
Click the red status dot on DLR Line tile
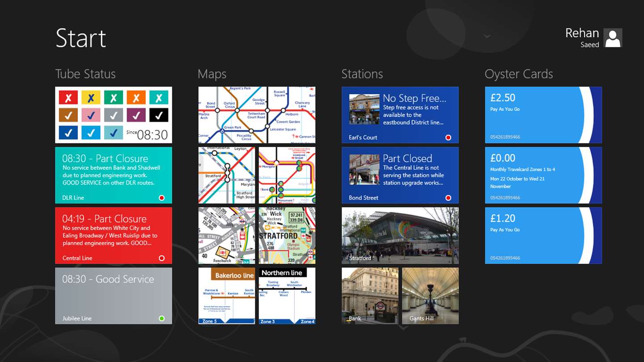162,198
